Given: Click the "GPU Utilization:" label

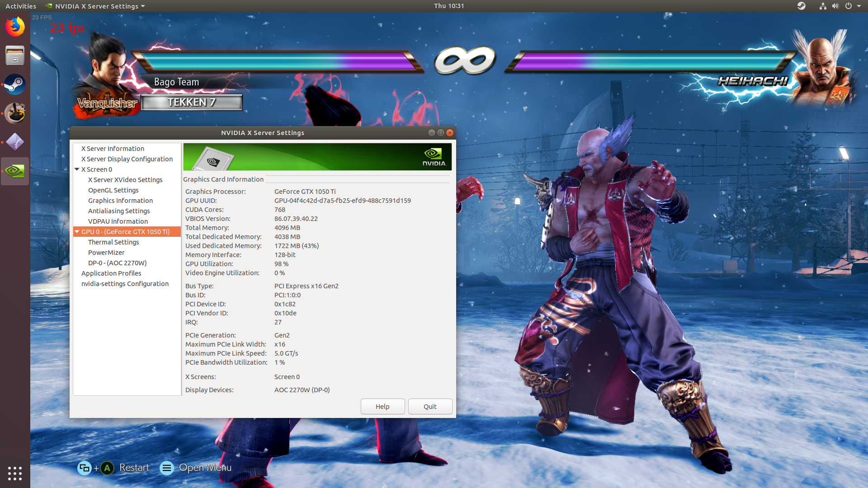Looking at the screenshot, I should coord(209,264).
